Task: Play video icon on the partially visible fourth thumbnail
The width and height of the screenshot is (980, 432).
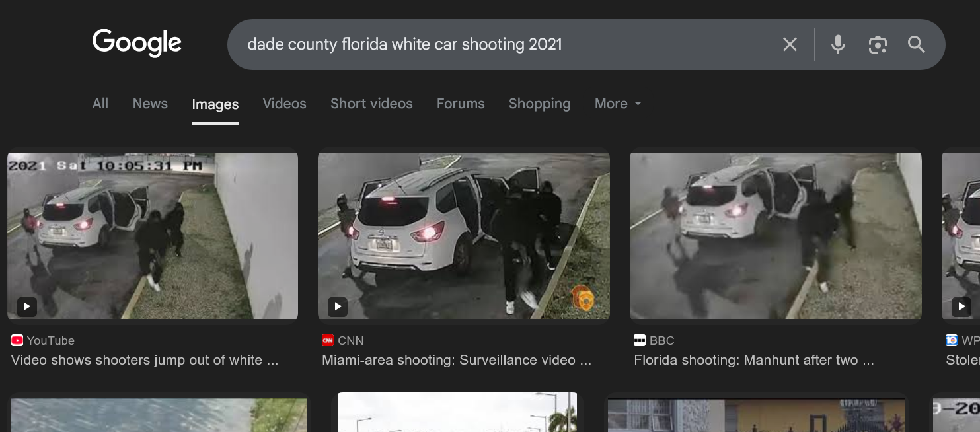Action: [961, 306]
